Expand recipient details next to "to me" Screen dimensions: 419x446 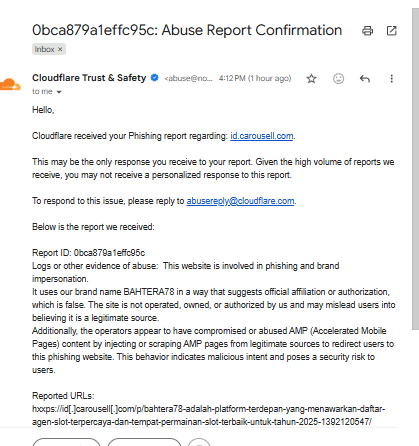click(x=59, y=92)
